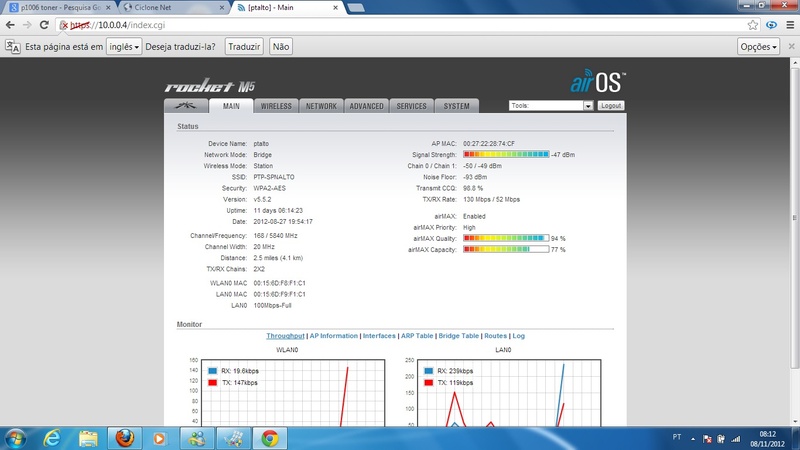This screenshot has width=800, height=450.
Task: Click the Google Chrome taskbar icon
Action: (269, 438)
